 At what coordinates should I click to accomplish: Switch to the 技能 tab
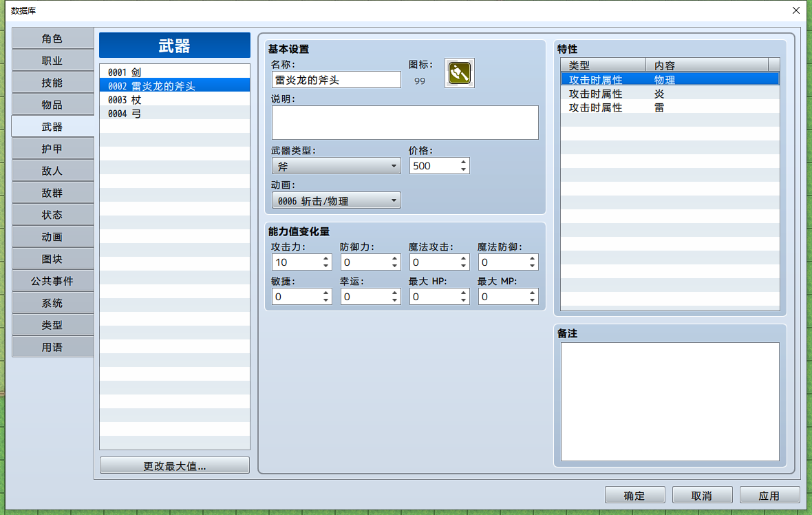click(52, 83)
